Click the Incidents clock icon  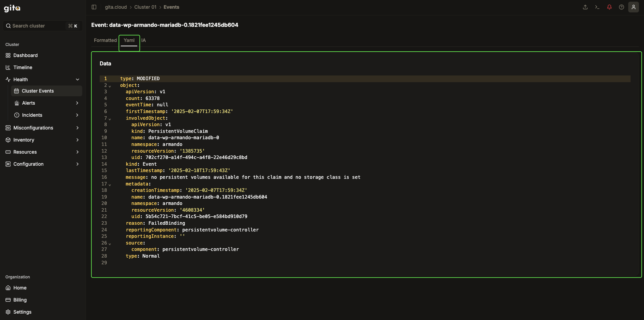tap(17, 115)
